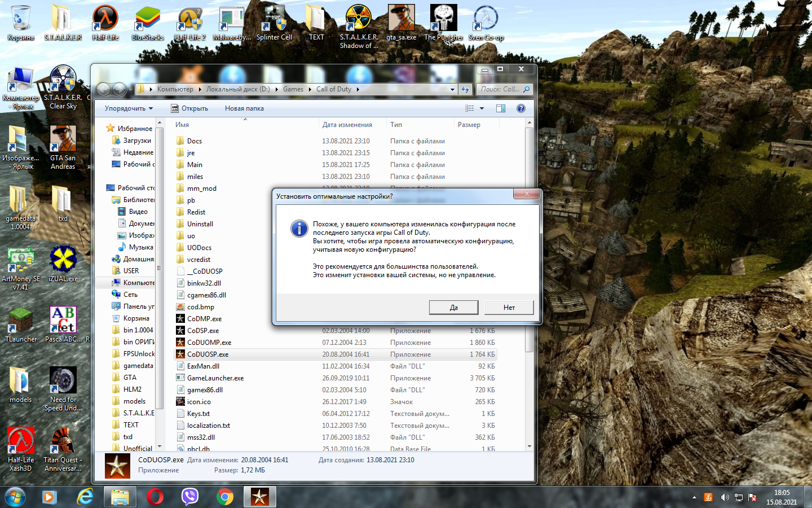Select Локальный диск (D:) in breadcrumb
This screenshot has height=508, width=812.
click(x=238, y=89)
